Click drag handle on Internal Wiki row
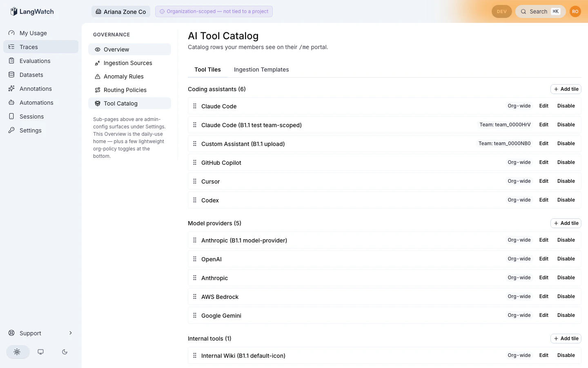The height and width of the screenshot is (368, 588). tap(195, 355)
